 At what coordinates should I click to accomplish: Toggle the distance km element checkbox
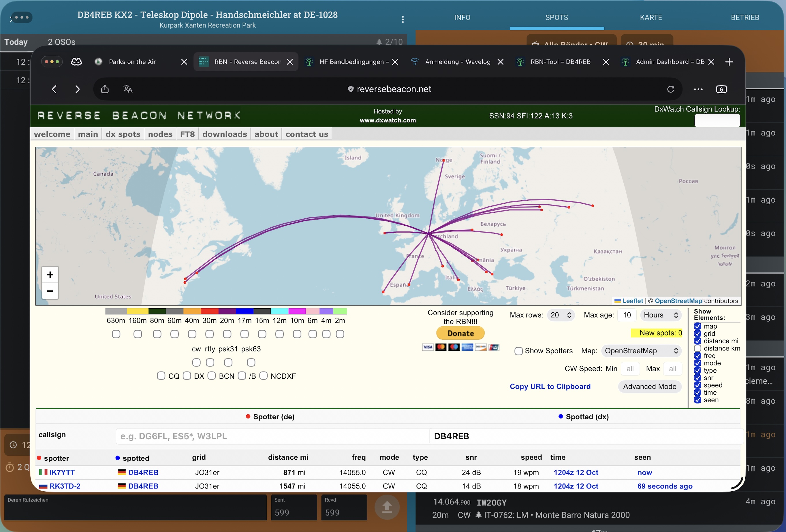coord(697,348)
